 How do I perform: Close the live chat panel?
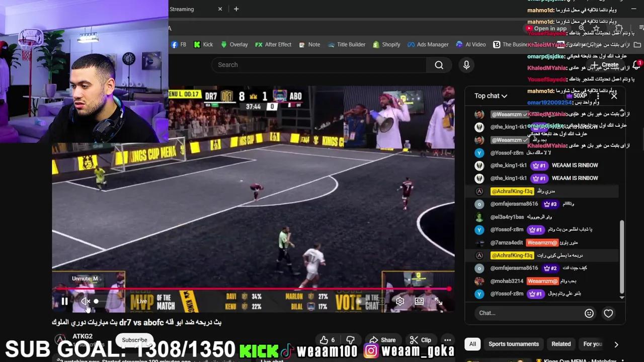(x=614, y=96)
